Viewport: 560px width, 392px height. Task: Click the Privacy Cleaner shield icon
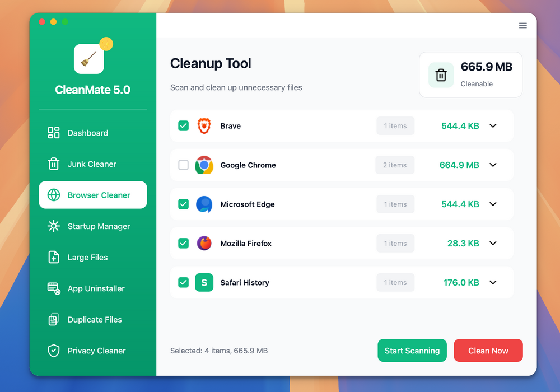click(54, 351)
